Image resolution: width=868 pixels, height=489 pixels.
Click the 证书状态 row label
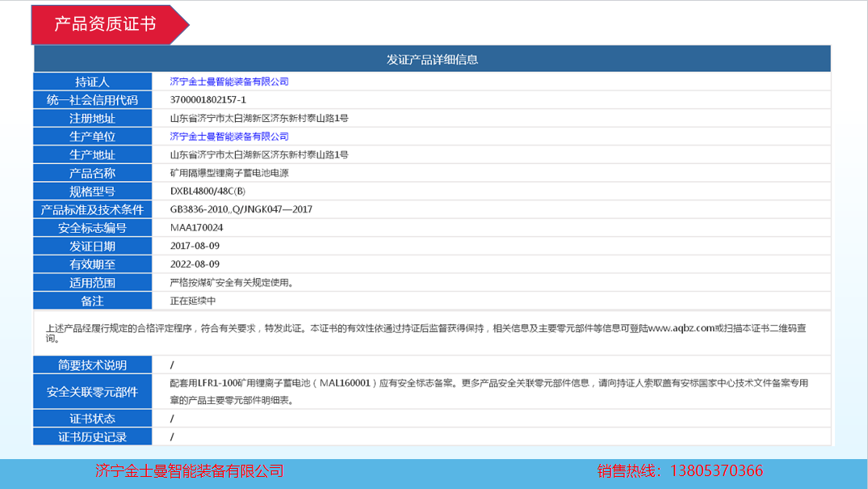92,419
